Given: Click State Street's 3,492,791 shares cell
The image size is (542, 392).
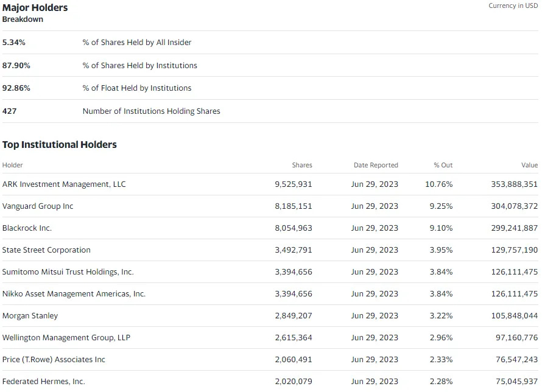Looking at the screenshot, I should click(x=294, y=250).
